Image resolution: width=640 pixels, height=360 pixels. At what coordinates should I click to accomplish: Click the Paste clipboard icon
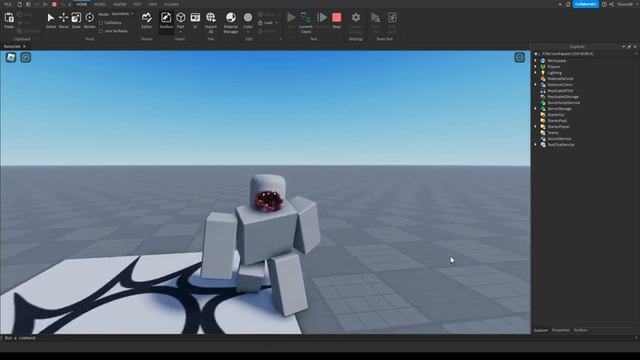(x=9, y=18)
